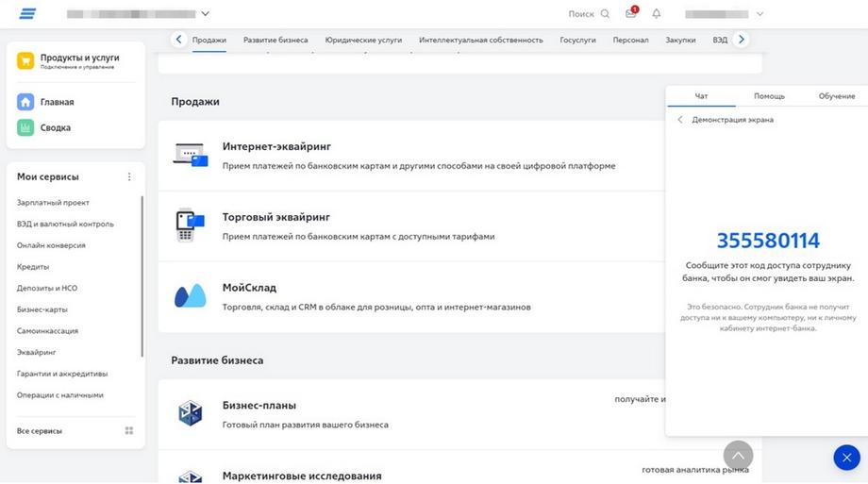The image size is (868, 484).
Task: Click the Продукты и услуги cart icon
Action: pyautogui.click(x=25, y=61)
